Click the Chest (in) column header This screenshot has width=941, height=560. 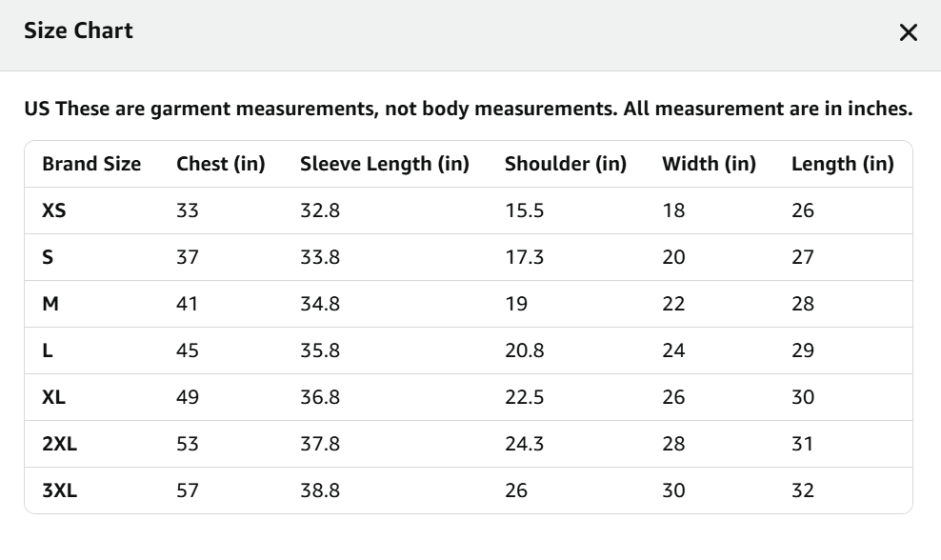point(221,164)
